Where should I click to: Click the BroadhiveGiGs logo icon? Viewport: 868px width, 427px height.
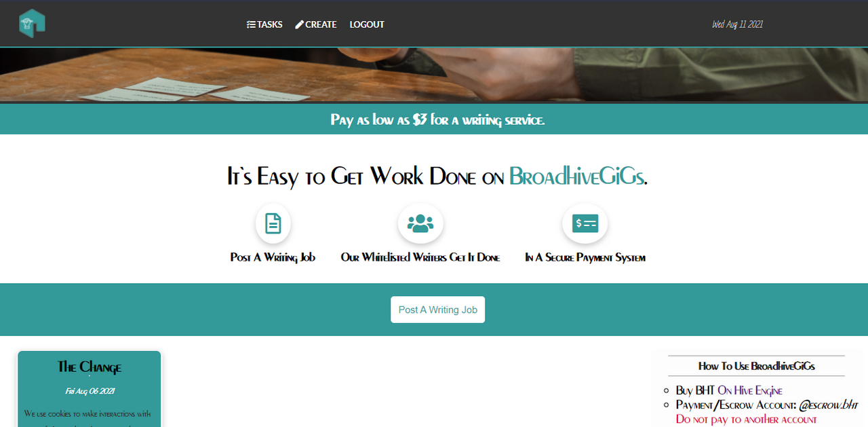tap(32, 24)
